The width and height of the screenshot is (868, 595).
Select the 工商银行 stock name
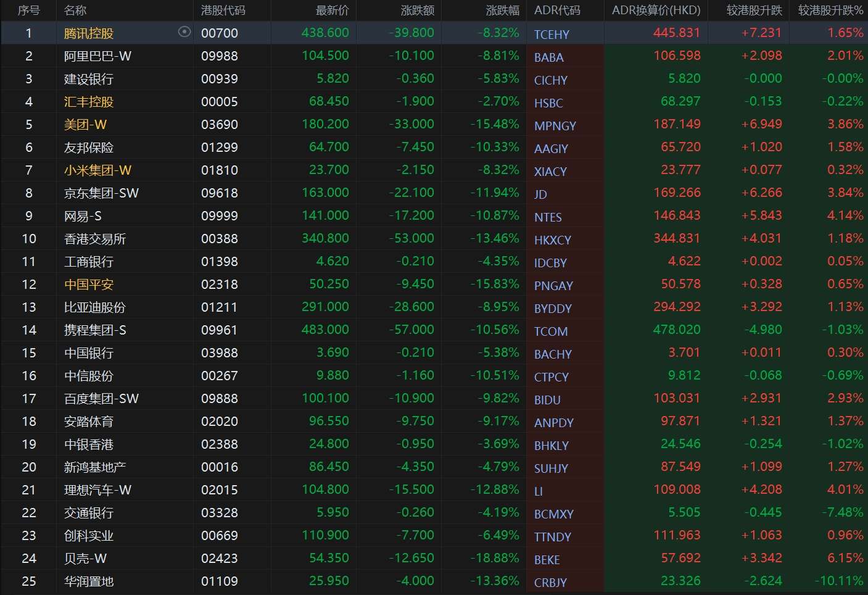(89, 262)
